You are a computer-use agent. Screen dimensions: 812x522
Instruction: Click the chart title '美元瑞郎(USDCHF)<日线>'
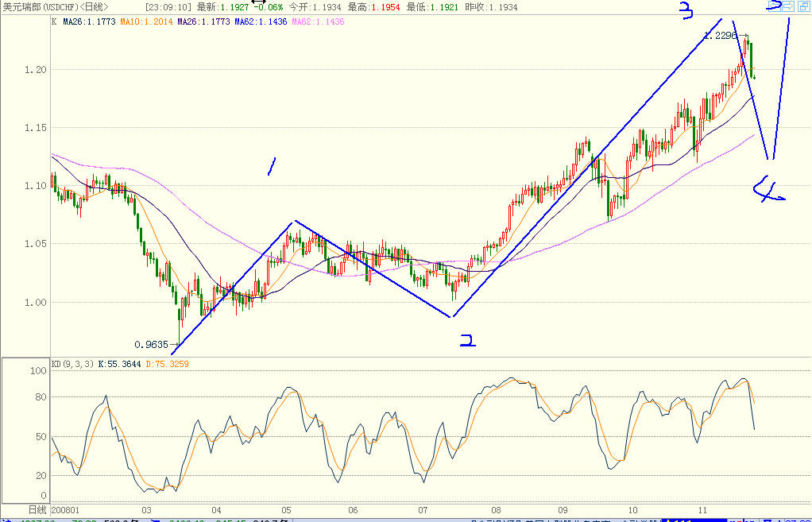click(56, 7)
